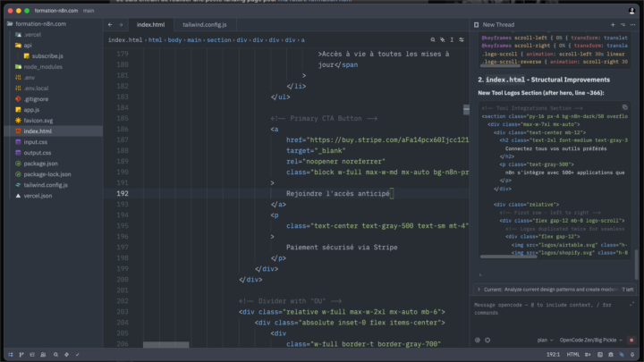Image resolution: width=644 pixels, height=362 pixels.
Task: Switch to the tailwind.config.js tab
Action: 206,25
